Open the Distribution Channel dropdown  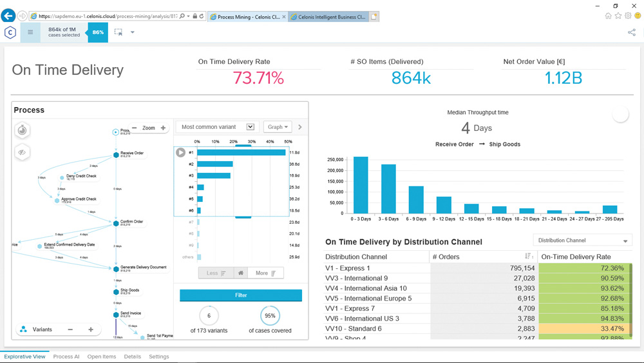pos(582,240)
